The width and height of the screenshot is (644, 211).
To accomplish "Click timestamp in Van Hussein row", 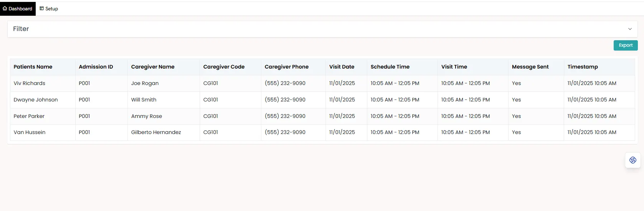I will 592,132.
